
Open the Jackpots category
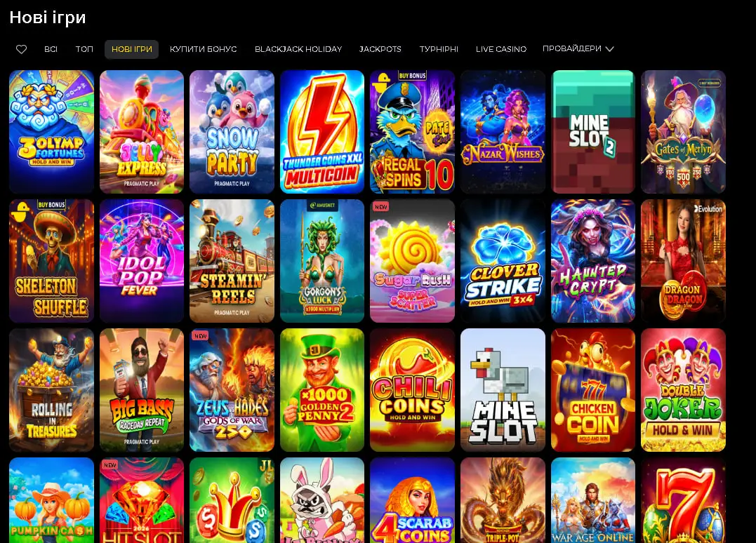point(380,49)
